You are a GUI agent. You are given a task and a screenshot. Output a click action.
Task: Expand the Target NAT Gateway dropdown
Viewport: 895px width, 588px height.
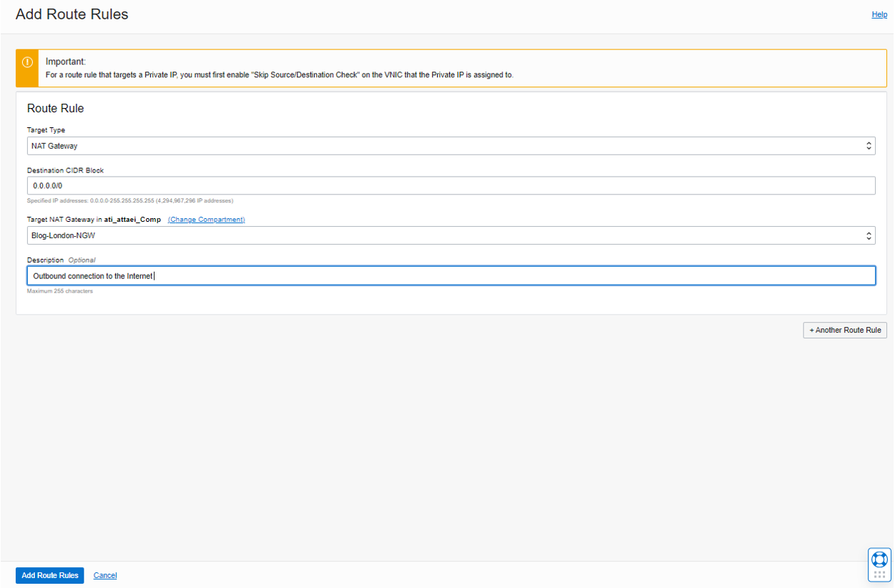click(451, 235)
